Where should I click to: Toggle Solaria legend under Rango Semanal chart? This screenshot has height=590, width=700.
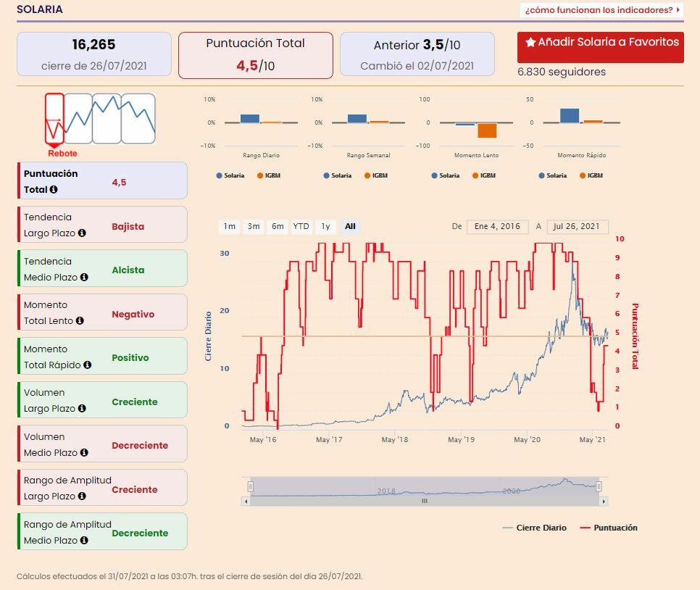coord(338,175)
